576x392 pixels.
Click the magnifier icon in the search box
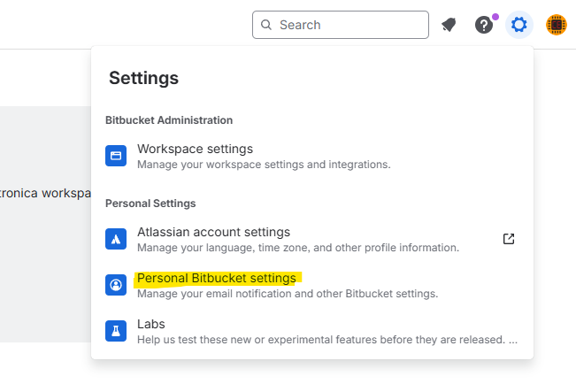pyautogui.click(x=266, y=25)
